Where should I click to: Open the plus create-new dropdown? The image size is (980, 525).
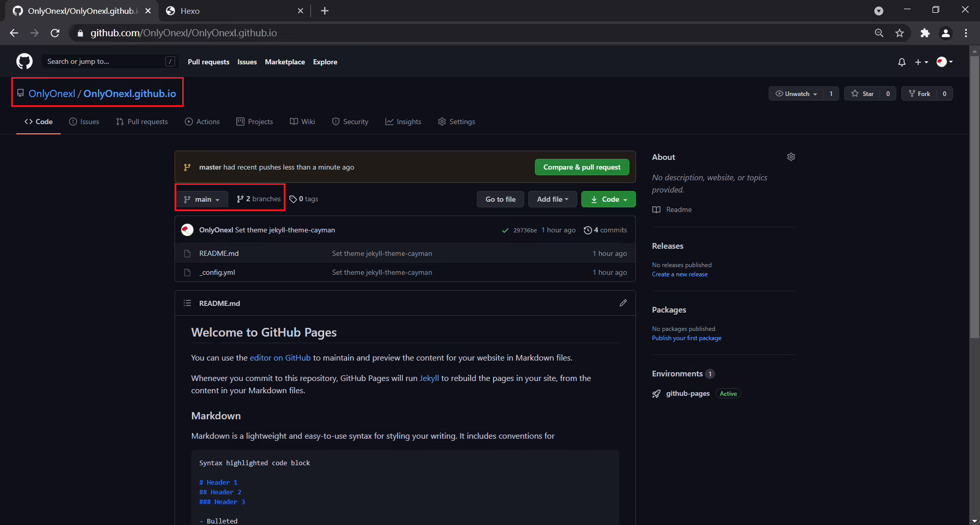(x=921, y=62)
